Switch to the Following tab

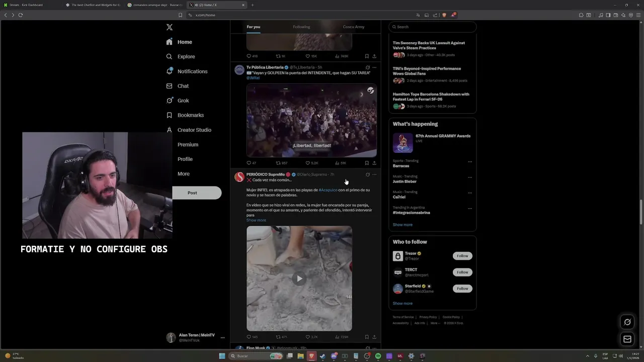pyautogui.click(x=301, y=27)
